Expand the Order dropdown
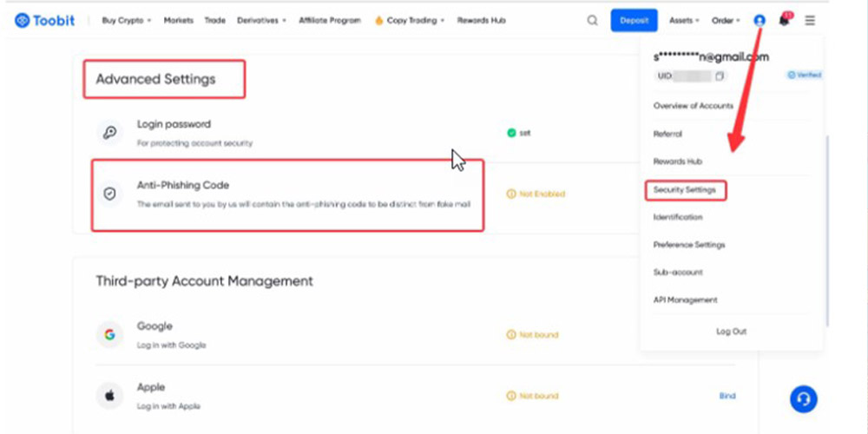Viewport: 868px width, 434px height. click(726, 21)
